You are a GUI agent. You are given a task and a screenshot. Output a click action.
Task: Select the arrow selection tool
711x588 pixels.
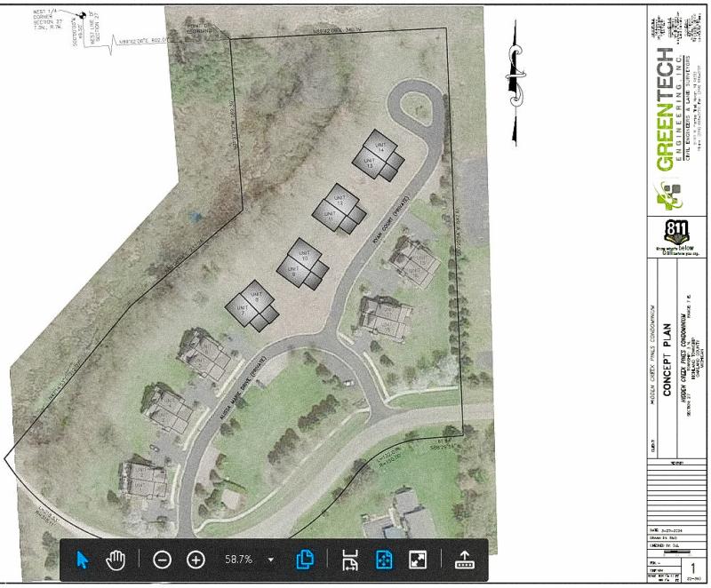click(x=84, y=560)
